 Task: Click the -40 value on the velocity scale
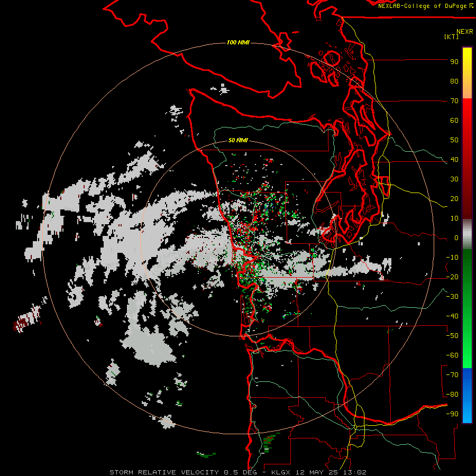coord(452,316)
